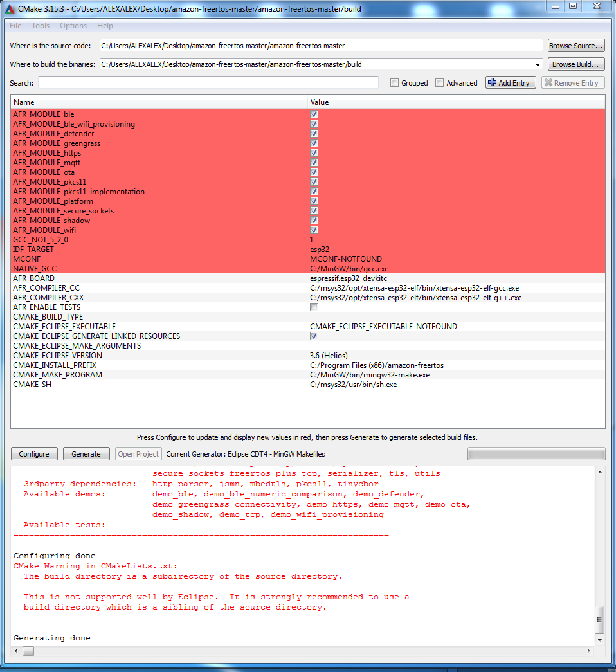Viewport: 616px width, 672px height.
Task: Click 'Generating done' line in output log
Action: (x=52, y=638)
